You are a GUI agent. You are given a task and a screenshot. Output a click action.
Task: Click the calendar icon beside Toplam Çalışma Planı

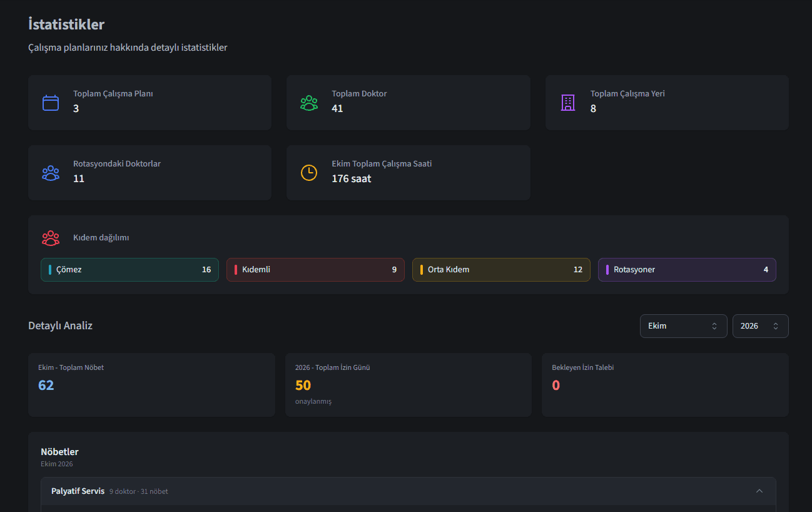(x=51, y=103)
